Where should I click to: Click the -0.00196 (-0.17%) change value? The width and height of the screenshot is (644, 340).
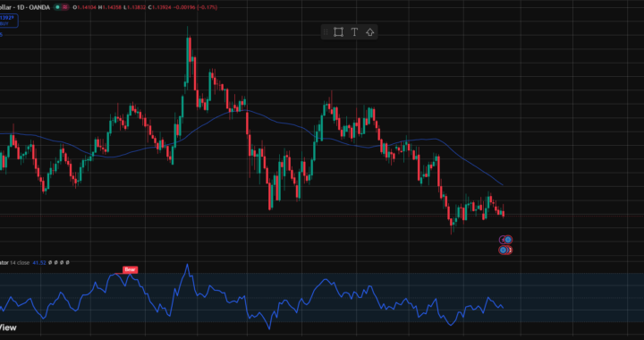(196, 7)
